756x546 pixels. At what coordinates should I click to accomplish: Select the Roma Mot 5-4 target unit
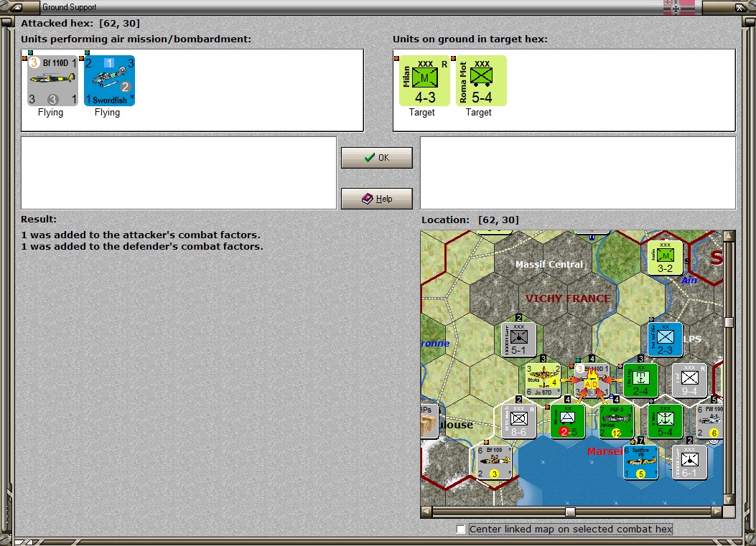pyautogui.click(x=481, y=80)
